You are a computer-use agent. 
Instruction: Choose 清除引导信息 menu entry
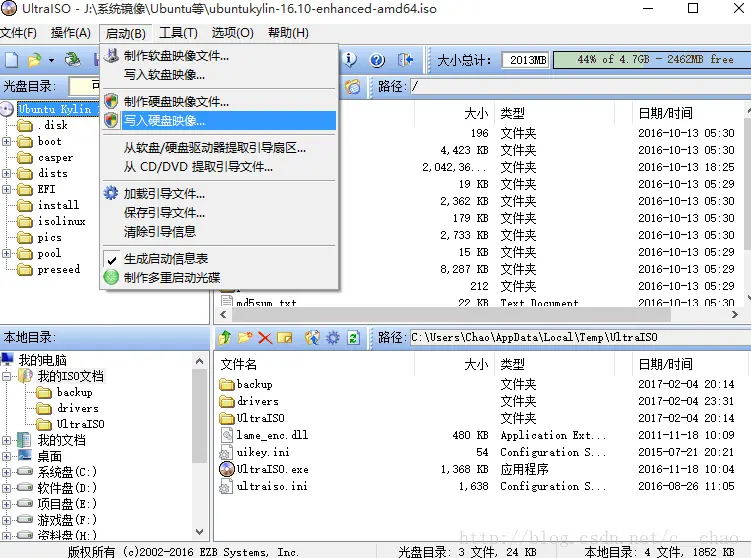(x=219, y=232)
